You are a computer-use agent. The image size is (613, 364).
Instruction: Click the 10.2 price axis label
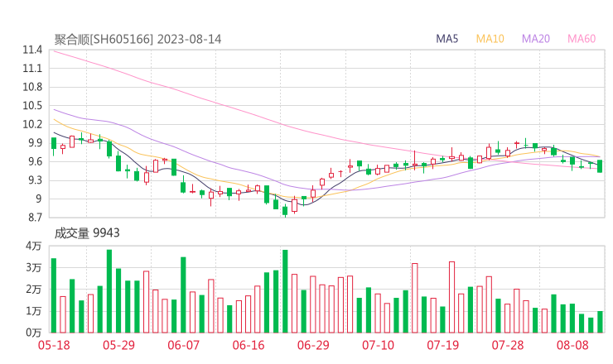click(x=32, y=124)
